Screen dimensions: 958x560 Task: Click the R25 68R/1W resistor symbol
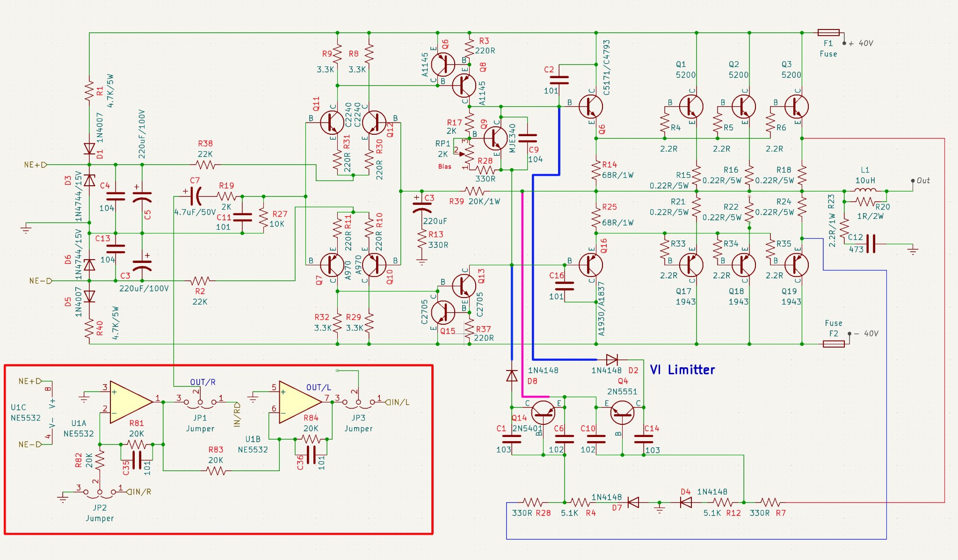coord(596,217)
